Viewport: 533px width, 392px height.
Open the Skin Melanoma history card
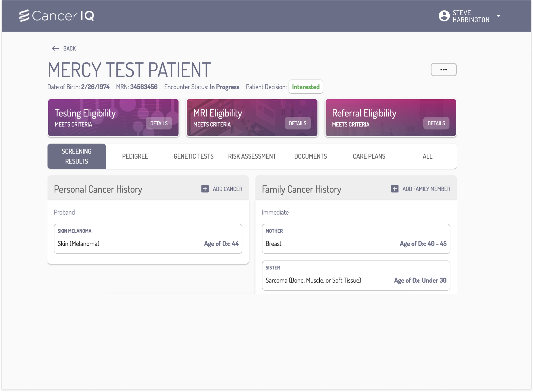[x=148, y=239]
